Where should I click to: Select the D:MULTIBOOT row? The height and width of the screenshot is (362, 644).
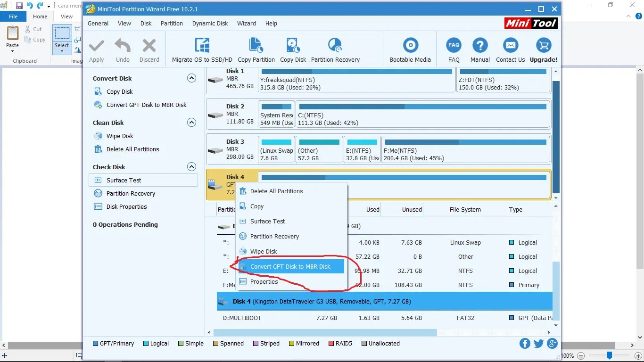385,318
